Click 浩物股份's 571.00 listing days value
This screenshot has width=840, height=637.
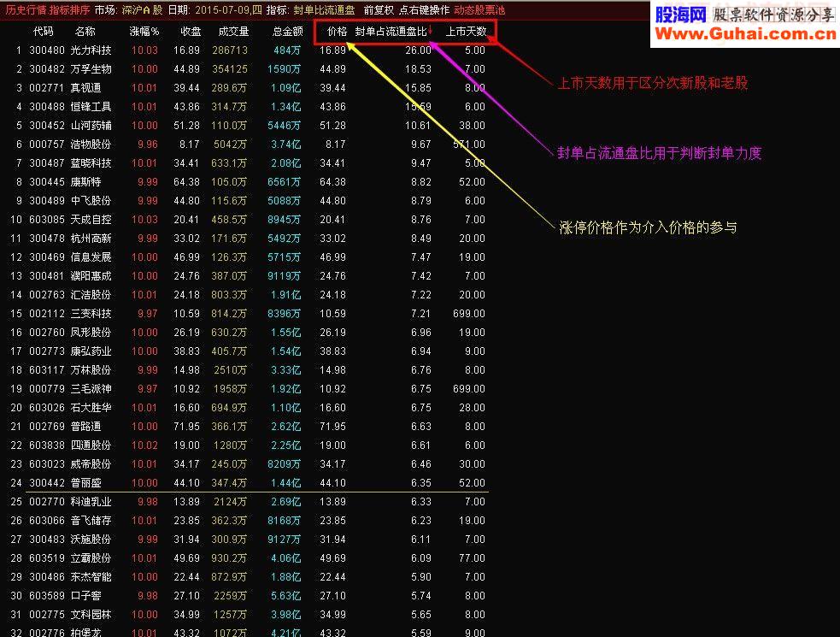[x=469, y=145]
